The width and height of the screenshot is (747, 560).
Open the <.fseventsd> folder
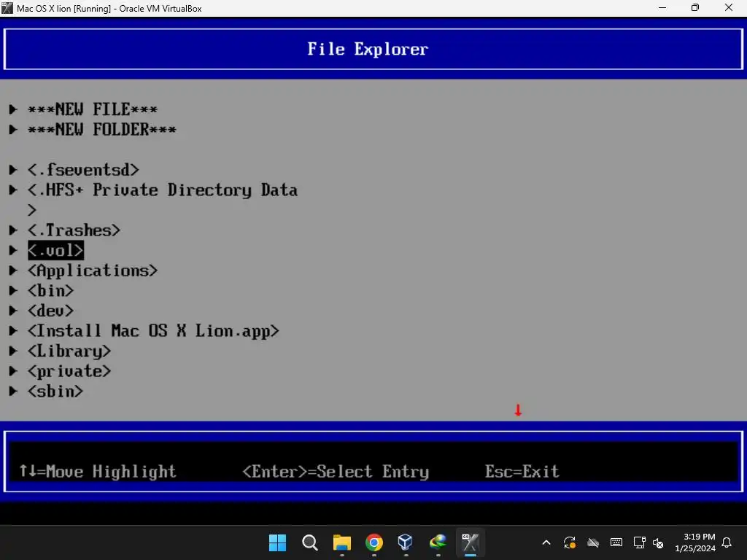[x=83, y=170]
